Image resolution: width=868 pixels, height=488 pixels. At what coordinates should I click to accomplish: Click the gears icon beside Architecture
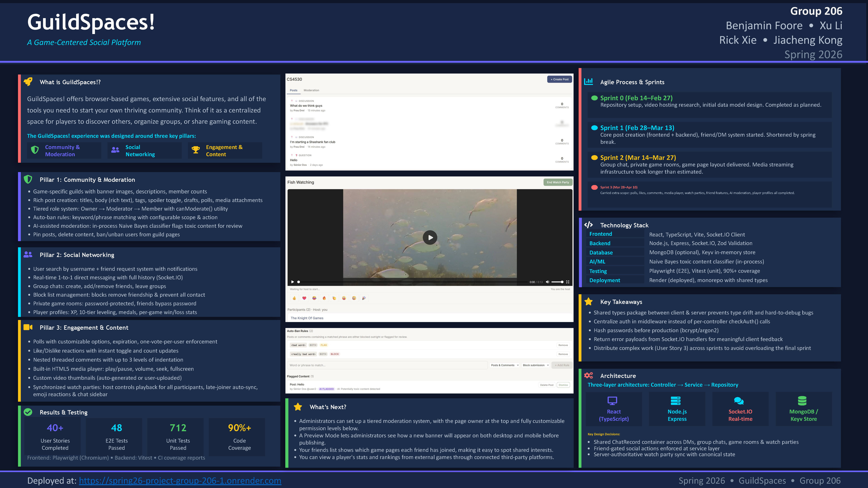tap(588, 375)
